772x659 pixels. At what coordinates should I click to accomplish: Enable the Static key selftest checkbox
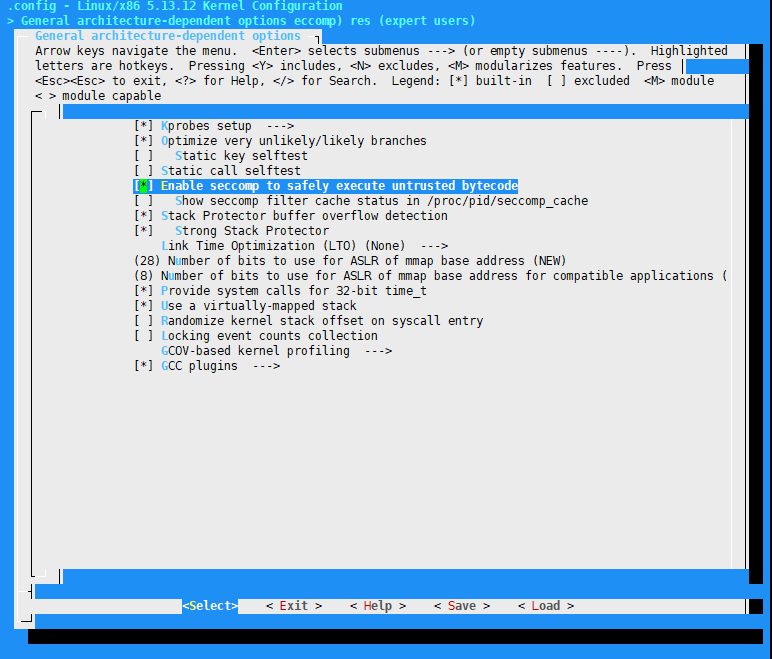[143, 156]
